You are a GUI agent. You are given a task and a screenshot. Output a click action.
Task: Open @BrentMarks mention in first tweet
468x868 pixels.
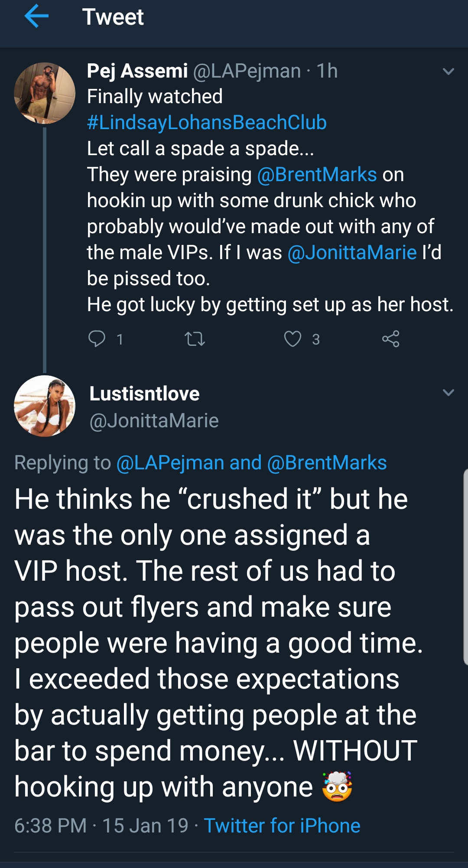tap(317, 175)
